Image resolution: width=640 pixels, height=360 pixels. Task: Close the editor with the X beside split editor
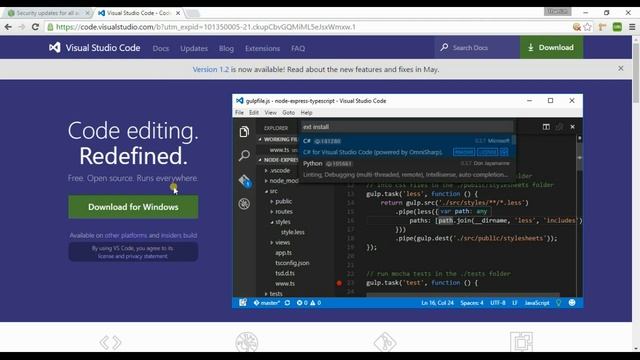pyautogui.click(x=572, y=127)
